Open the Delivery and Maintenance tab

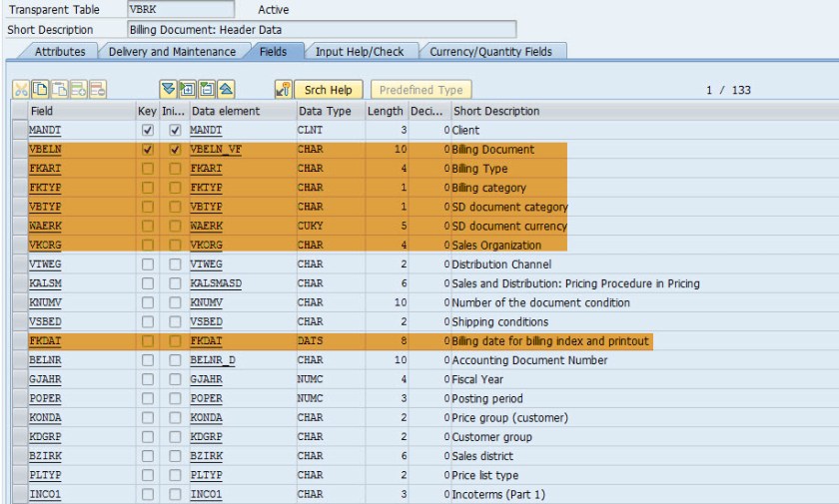(x=172, y=51)
